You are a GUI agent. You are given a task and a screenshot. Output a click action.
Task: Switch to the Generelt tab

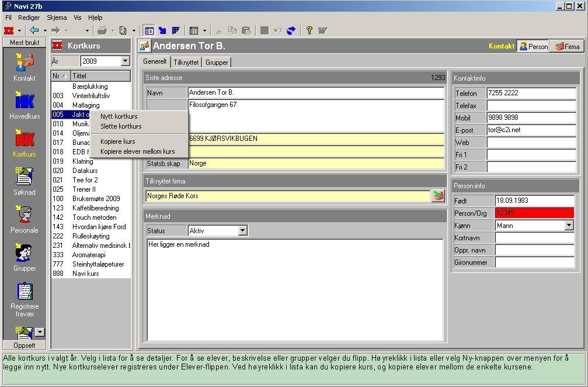pos(155,61)
